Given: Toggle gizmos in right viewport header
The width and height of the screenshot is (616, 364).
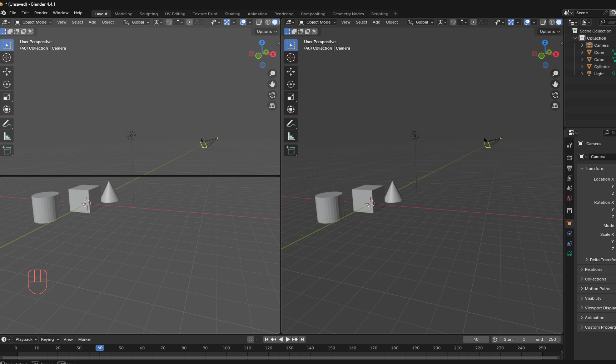Looking at the screenshot, I should pyautogui.click(x=511, y=22).
